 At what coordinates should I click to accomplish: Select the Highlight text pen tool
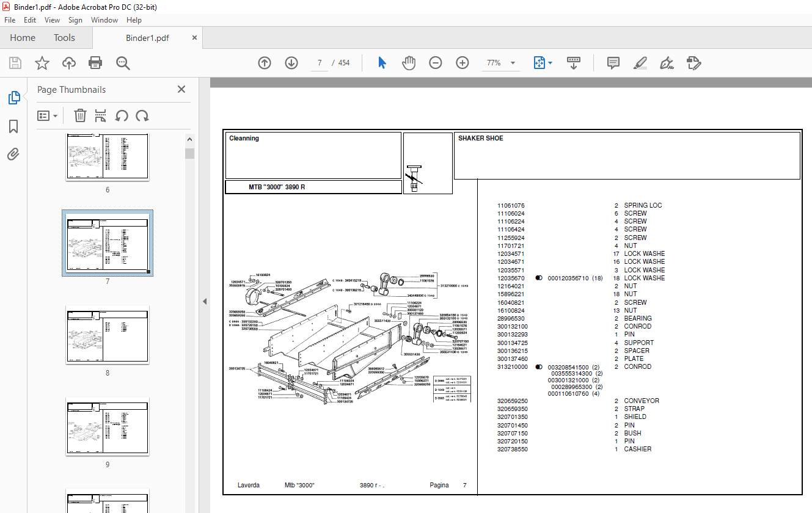coord(640,63)
